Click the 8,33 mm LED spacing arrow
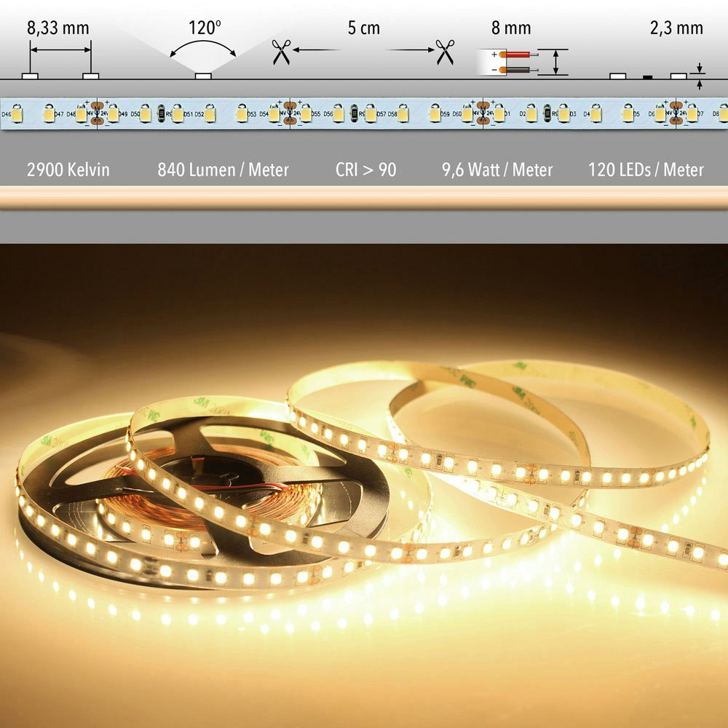 60,50
